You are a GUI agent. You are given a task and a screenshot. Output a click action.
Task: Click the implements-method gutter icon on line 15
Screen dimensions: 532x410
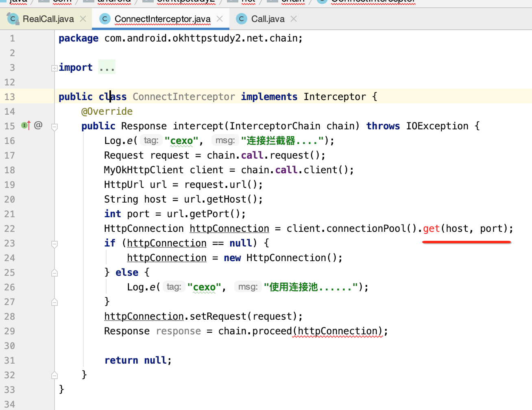coord(26,125)
